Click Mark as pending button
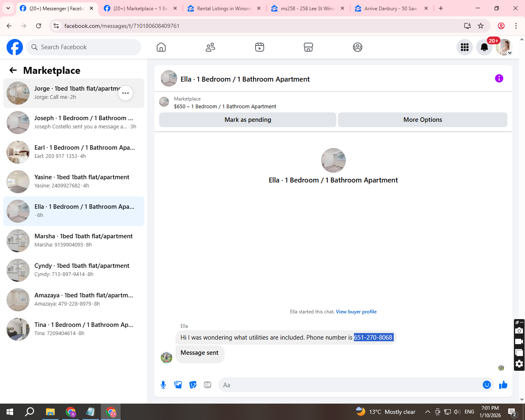The width and height of the screenshot is (525, 420). 248,120
